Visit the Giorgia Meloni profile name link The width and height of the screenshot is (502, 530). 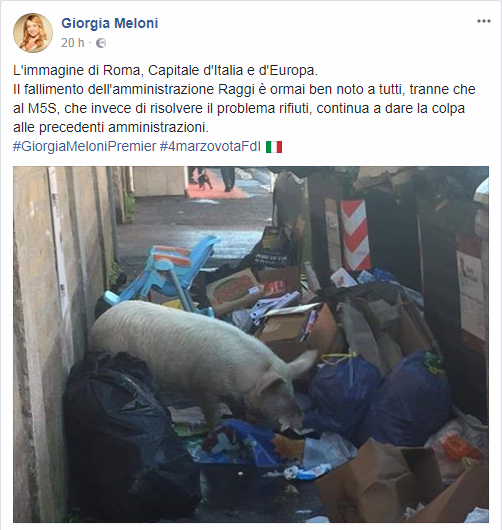coord(110,23)
